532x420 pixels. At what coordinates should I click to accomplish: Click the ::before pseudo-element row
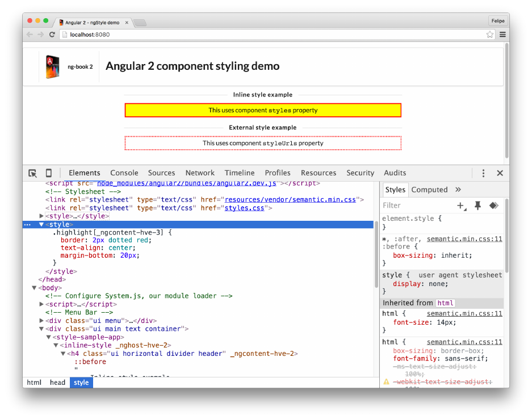90,362
